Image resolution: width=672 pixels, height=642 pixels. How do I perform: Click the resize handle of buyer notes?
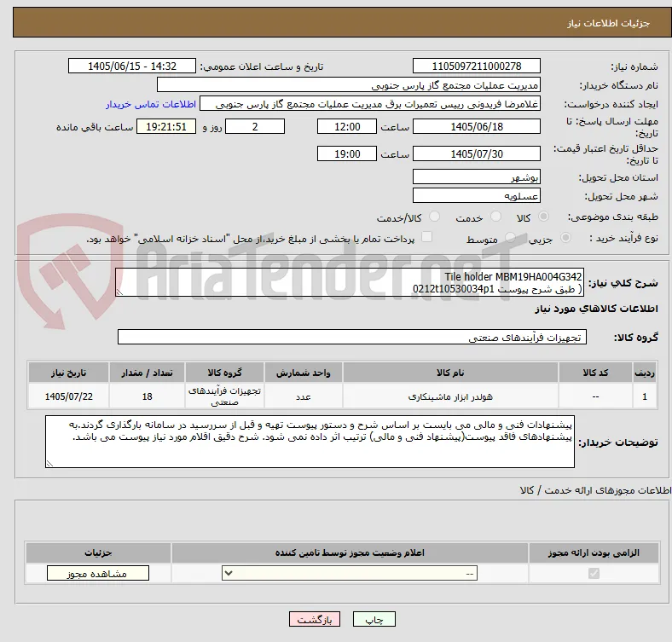tap(49, 463)
